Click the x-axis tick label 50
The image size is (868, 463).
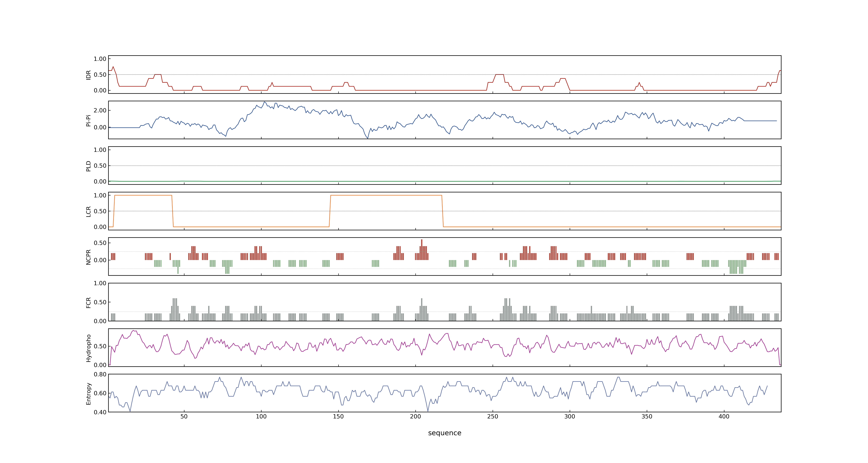(x=184, y=416)
